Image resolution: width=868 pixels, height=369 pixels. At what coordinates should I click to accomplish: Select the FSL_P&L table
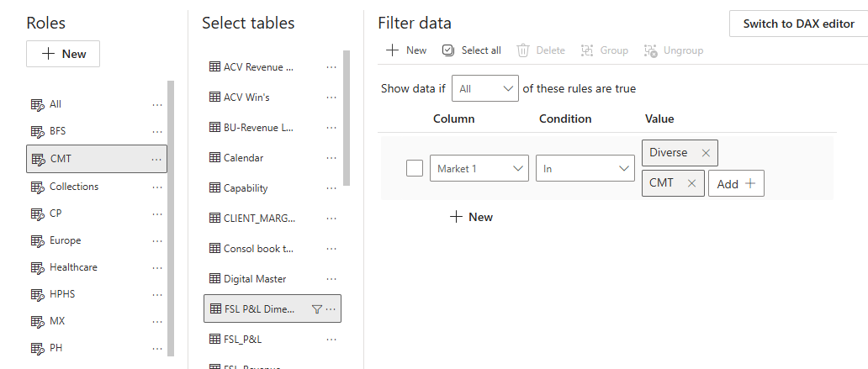point(273,340)
